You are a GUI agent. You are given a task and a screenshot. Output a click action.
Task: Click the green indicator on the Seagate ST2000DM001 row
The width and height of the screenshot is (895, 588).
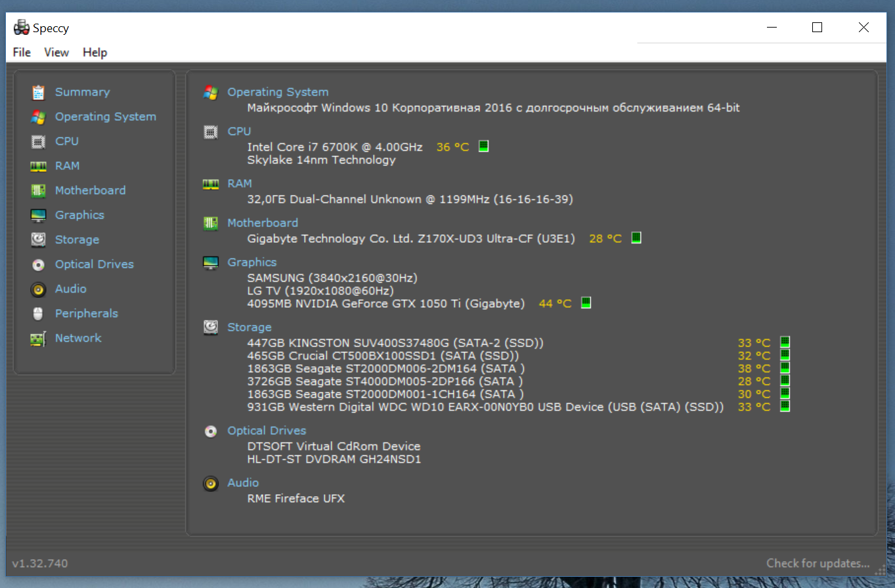785,393
